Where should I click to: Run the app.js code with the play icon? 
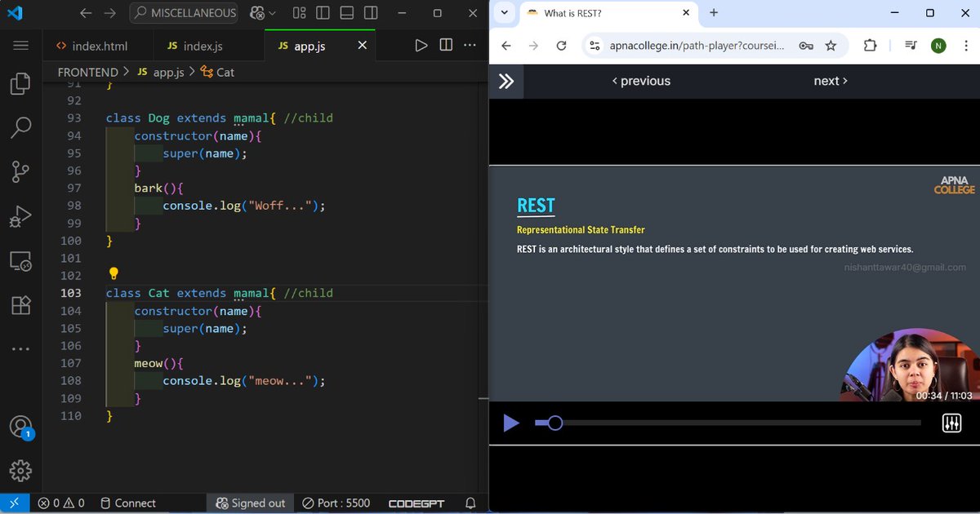pyautogui.click(x=421, y=46)
